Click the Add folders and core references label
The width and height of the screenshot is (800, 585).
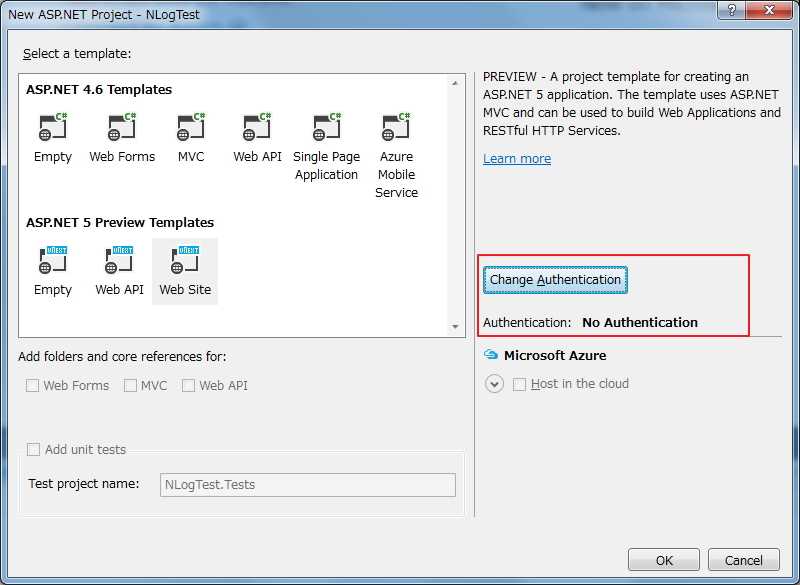[122, 357]
